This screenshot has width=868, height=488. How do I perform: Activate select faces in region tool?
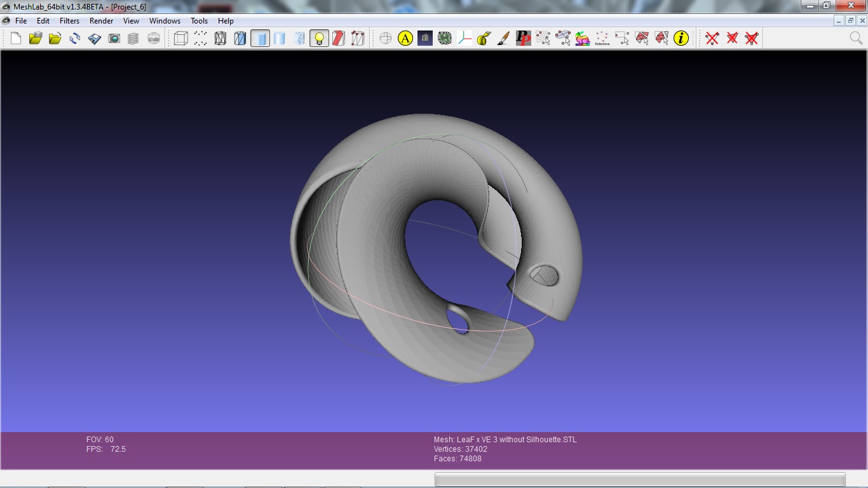642,39
